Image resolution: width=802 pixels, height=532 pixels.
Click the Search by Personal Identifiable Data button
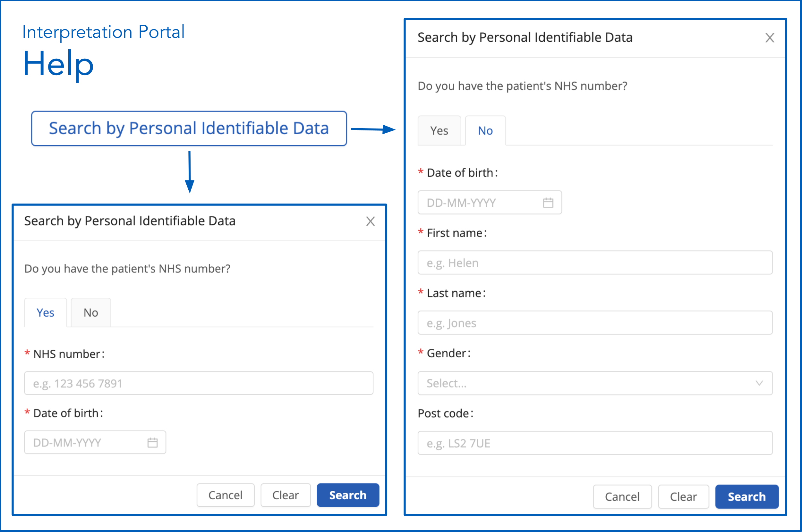[189, 129]
